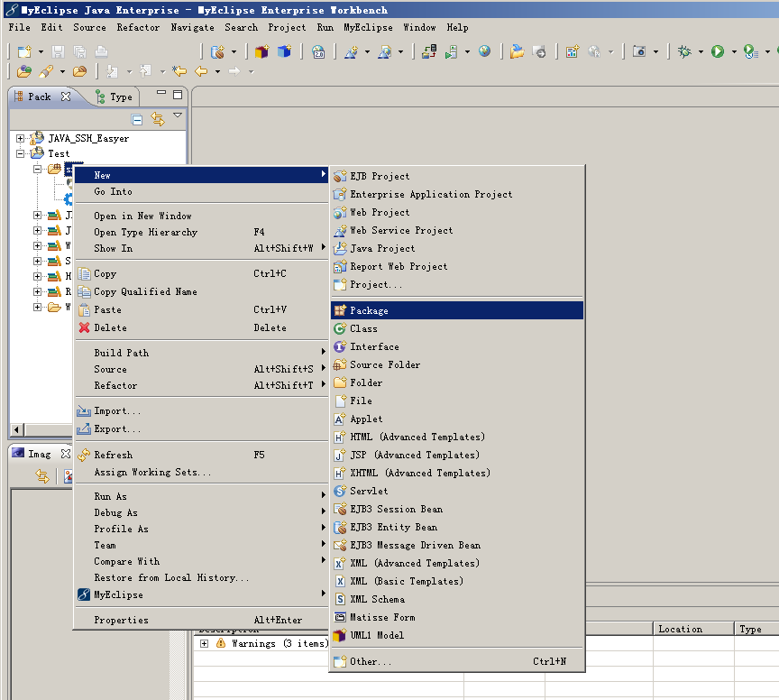Click the Save disk icon in toolbar

tap(58, 52)
